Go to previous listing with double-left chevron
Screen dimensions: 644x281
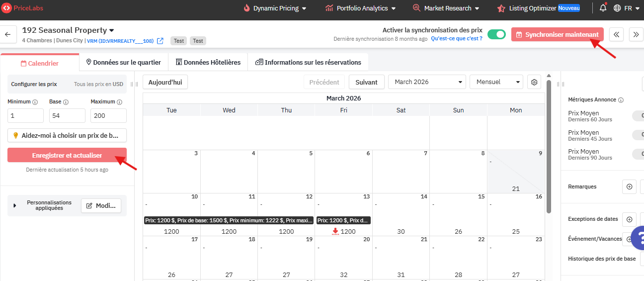(616, 34)
